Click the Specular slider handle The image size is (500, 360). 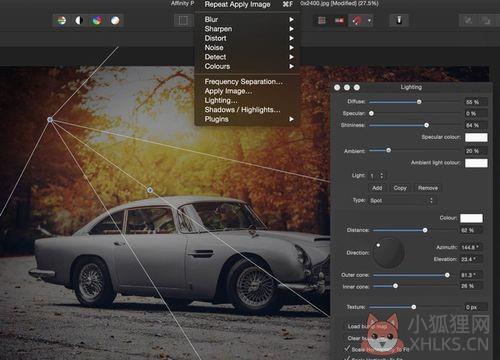pos(371,113)
